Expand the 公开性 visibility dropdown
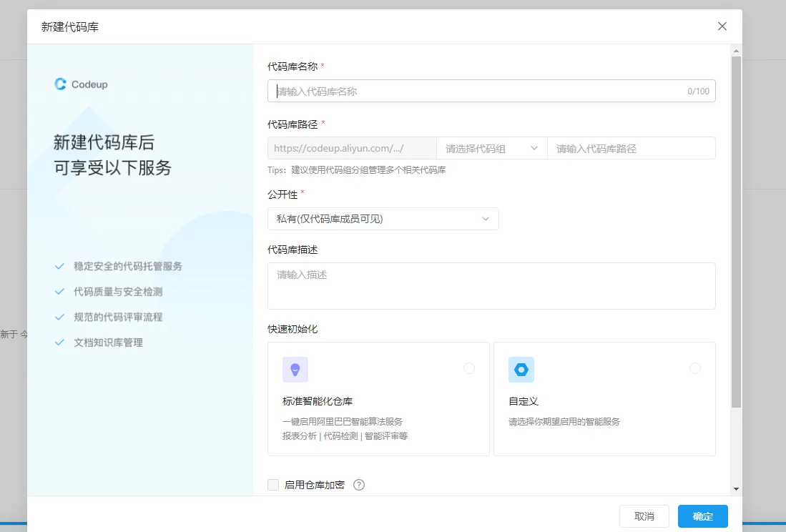This screenshot has height=532, width=786. pos(383,219)
